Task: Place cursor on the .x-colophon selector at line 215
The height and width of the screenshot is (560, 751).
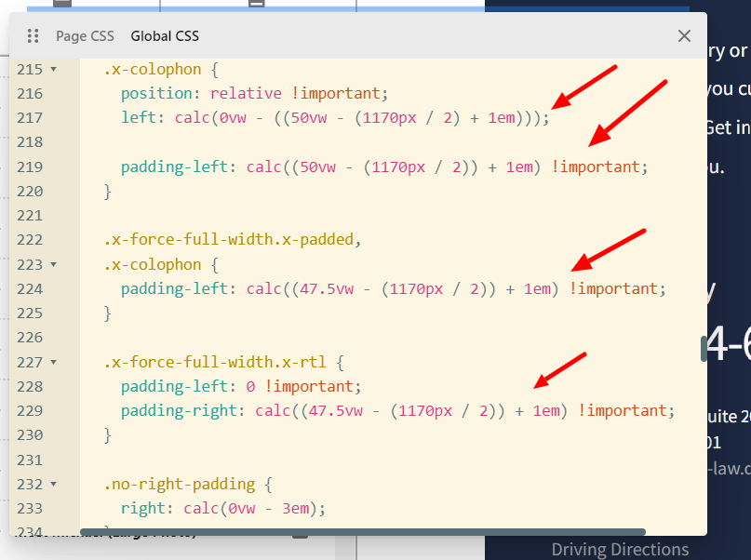Action: [x=153, y=70]
